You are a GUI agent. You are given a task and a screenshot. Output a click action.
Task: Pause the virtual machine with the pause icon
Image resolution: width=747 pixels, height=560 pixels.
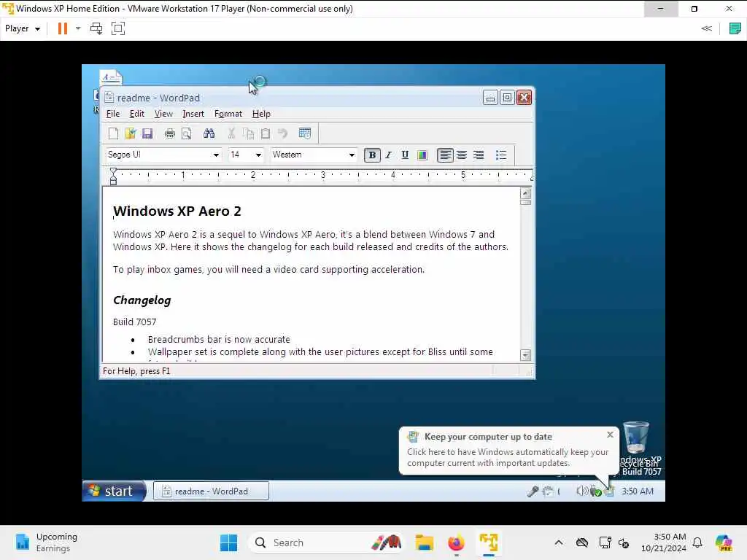(63, 28)
